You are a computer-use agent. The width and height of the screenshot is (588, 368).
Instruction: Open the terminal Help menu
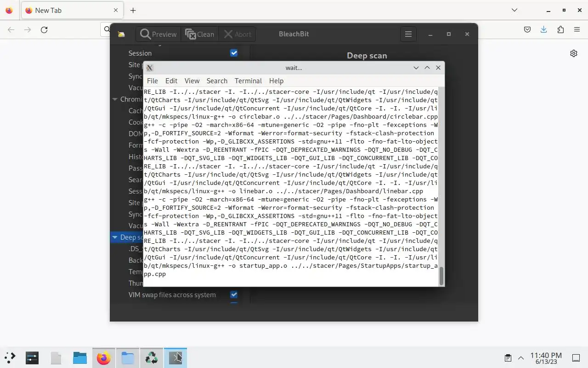pyautogui.click(x=276, y=80)
